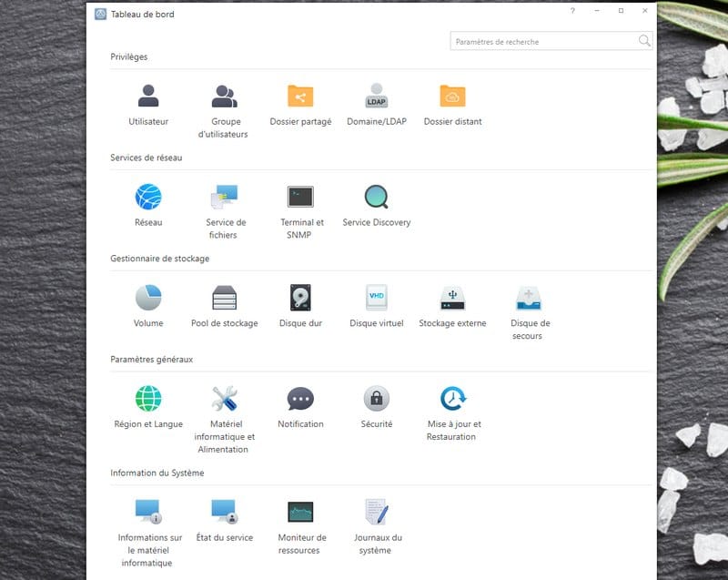Open Service Discovery icon

pyautogui.click(x=377, y=197)
